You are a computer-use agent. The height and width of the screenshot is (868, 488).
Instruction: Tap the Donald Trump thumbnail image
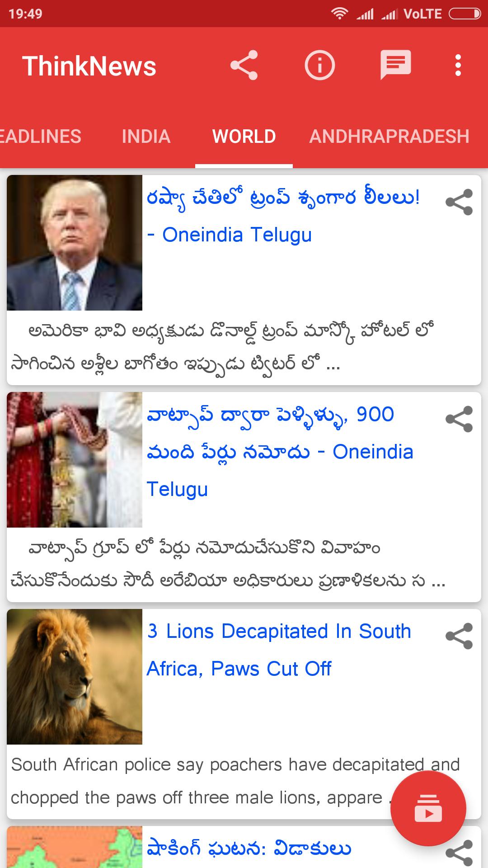pyautogui.click(x=75, y=243)
